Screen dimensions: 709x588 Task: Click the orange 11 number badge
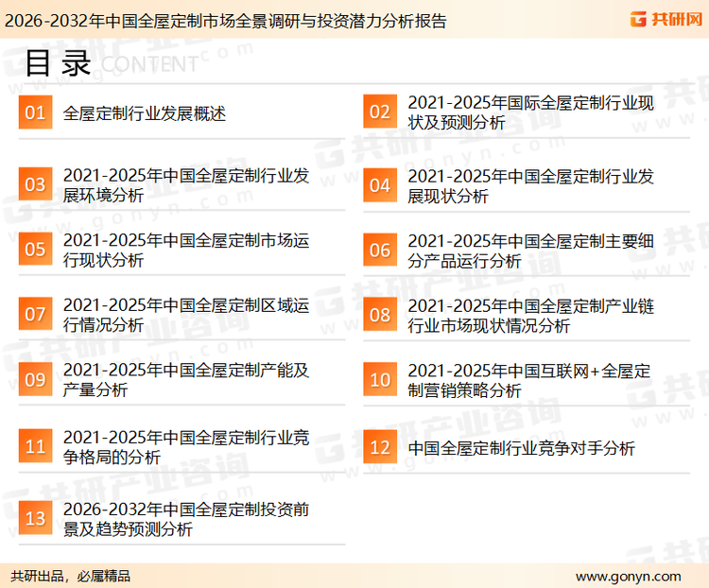pyautogui.click(x=35, y=446)
